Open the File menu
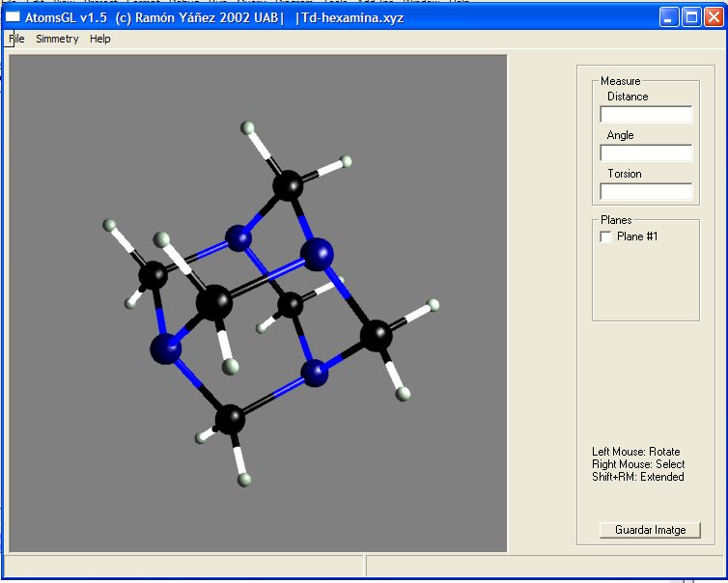This screenshot has height=583, width=728. [x=16, y=39]
